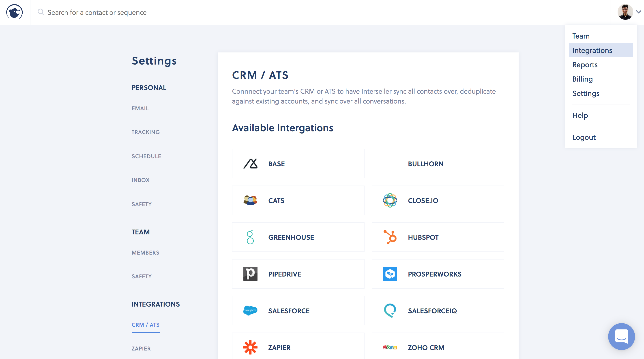The image size is (644, 359).
Task: Select the Greenhouse integration label
Action: pos(291,237)
